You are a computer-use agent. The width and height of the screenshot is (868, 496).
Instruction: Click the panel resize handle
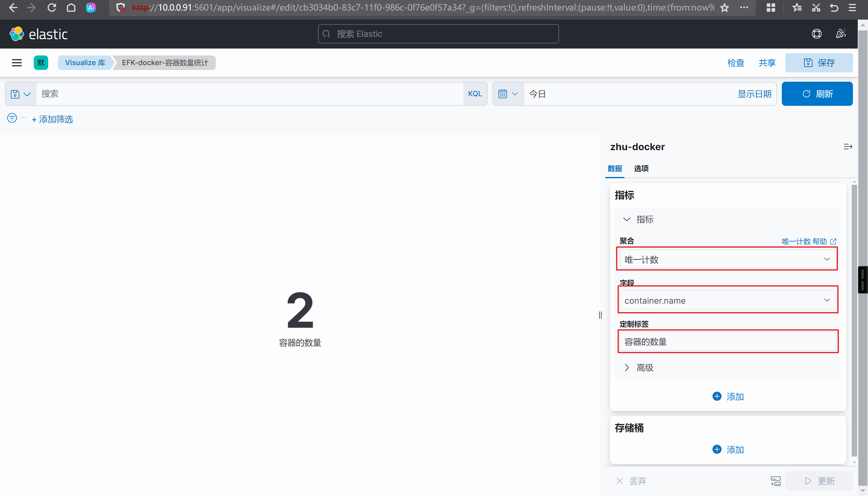600,315
